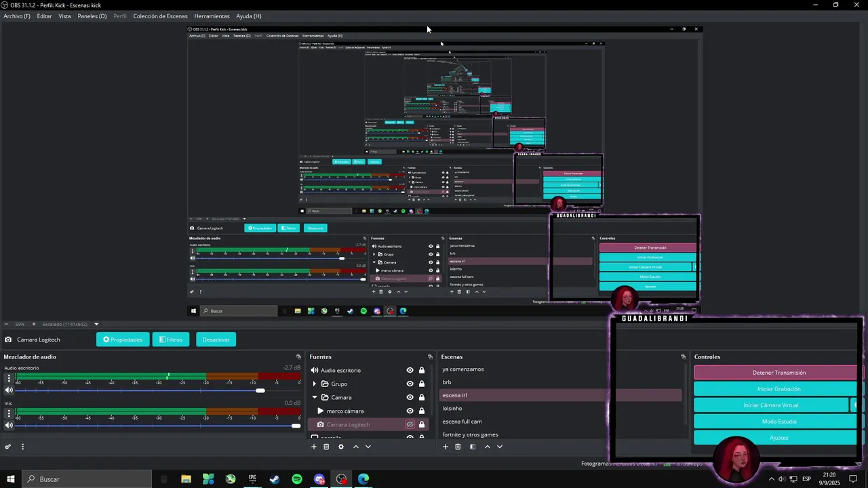This screenshot has width=868, height=488.
Task: Hide the Camara group
Action: 410,397
